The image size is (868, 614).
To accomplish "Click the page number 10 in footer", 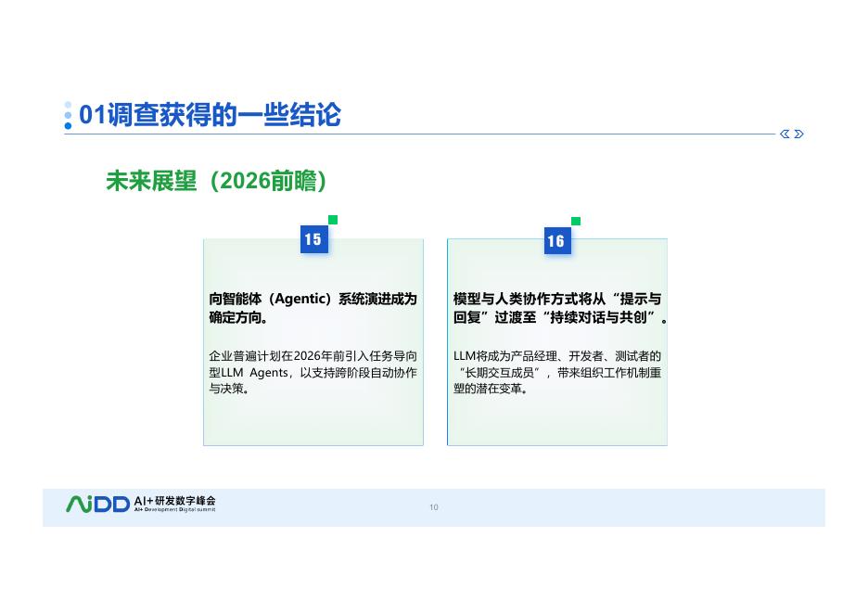I will (434, 507).
